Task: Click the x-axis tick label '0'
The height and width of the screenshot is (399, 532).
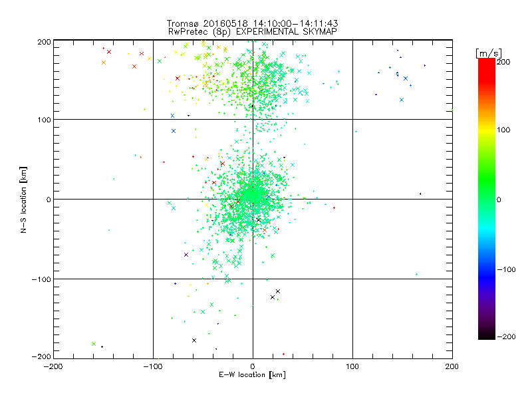Action: click(253, 366)
